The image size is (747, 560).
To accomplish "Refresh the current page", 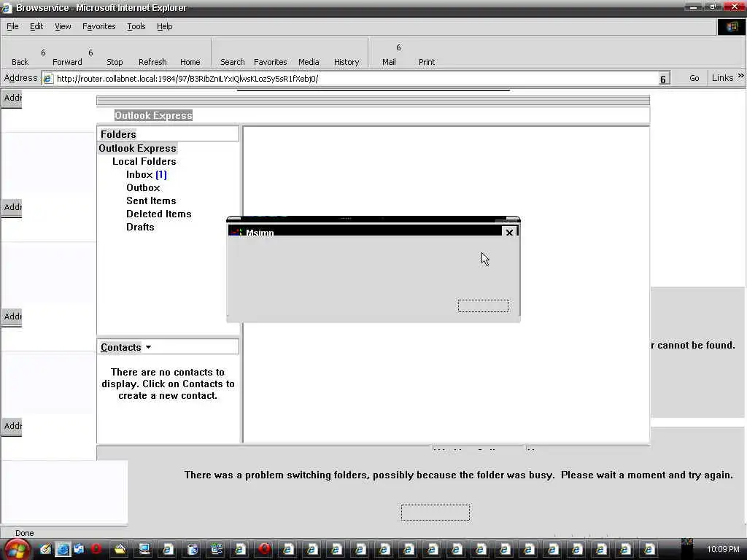I will click(x=152, y=62).
